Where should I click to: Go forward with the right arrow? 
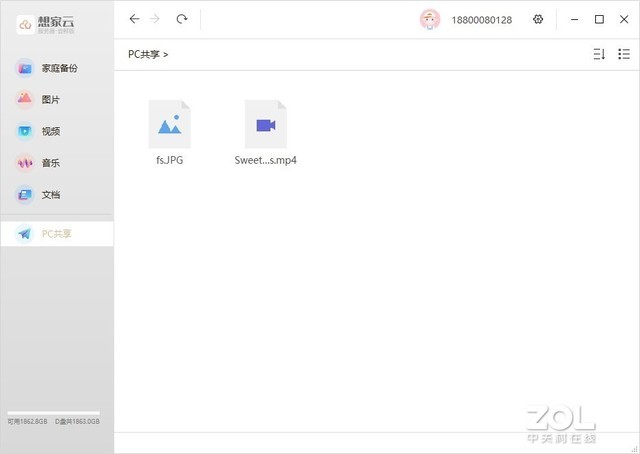tap(155, 19)
